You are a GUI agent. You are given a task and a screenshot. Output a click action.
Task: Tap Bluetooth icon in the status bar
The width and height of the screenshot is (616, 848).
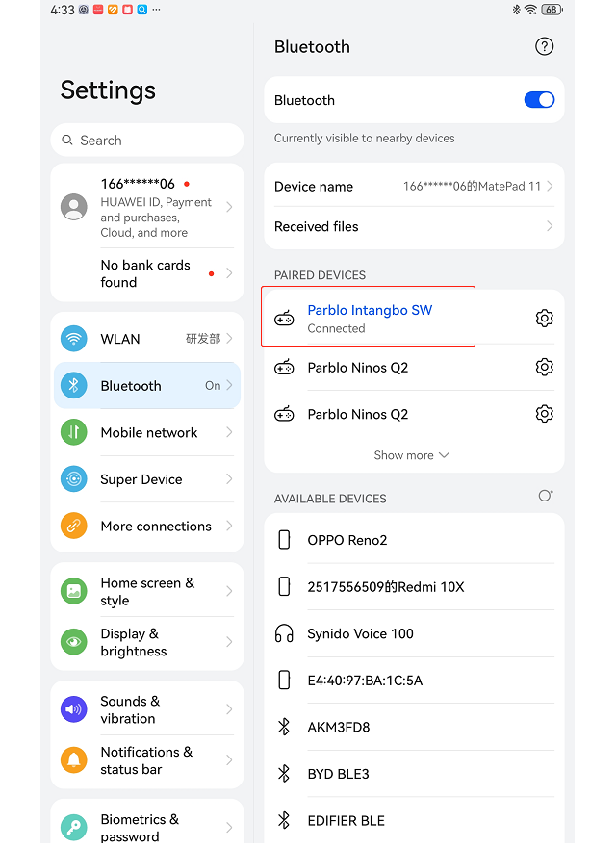pyautogui.click(x=517, y=10)
